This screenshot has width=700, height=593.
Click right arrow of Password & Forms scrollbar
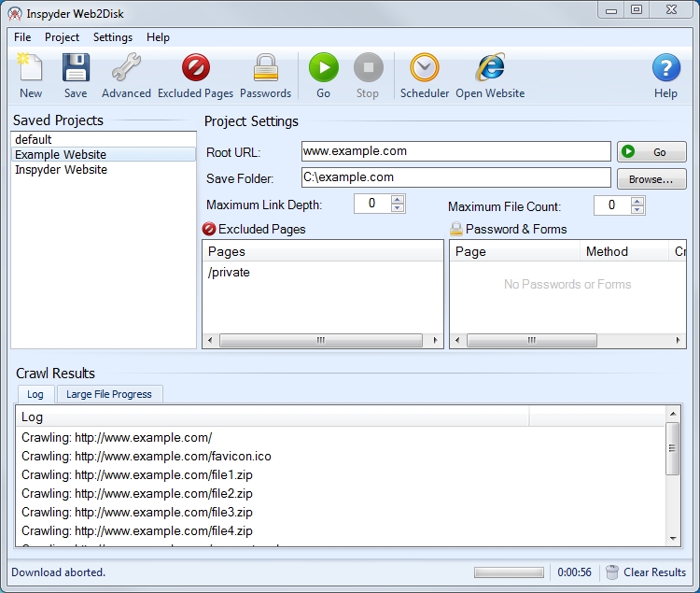pos(679,340)
